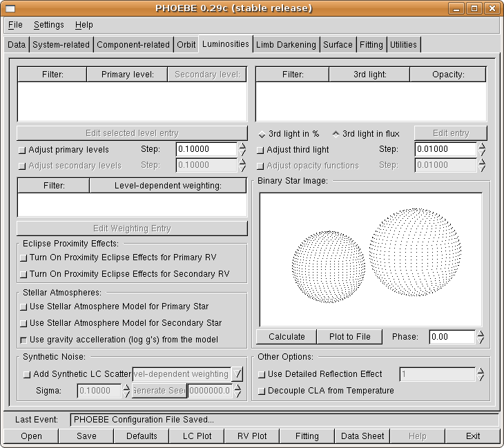Switch to the Fitting tab
This screenshot has width=504, height=448.
click(x=371, y=44)
